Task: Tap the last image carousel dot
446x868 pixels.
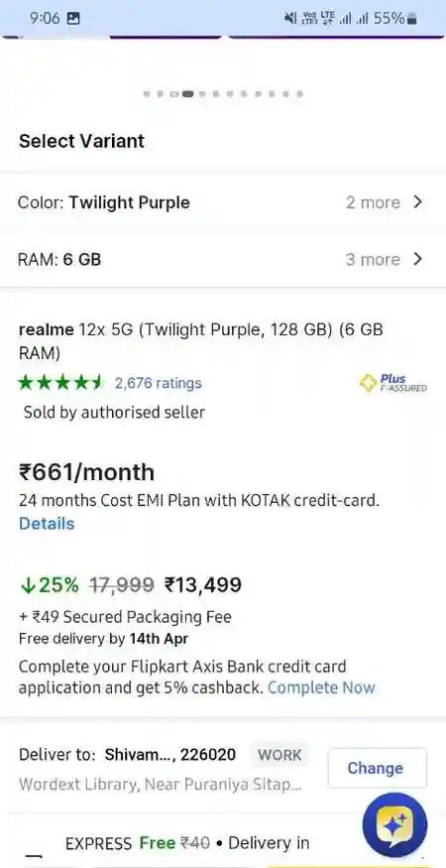Action: pos(299,94)
